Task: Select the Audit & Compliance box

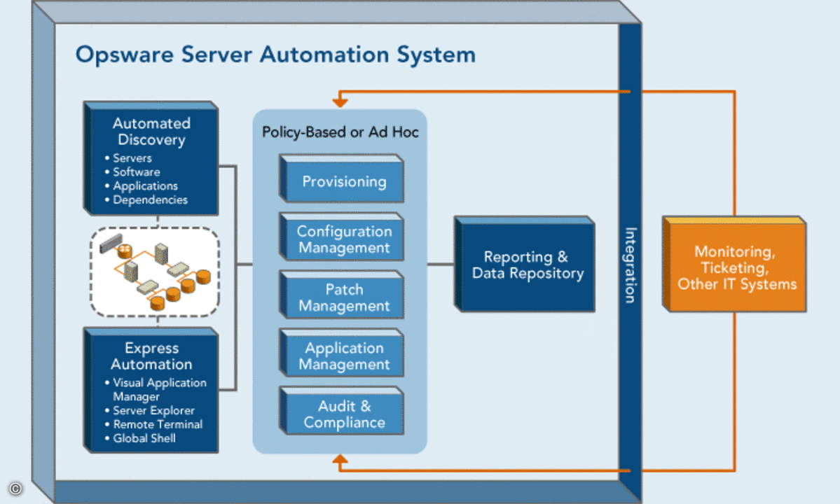Action: pyautogui.click(x=342, y=412)
